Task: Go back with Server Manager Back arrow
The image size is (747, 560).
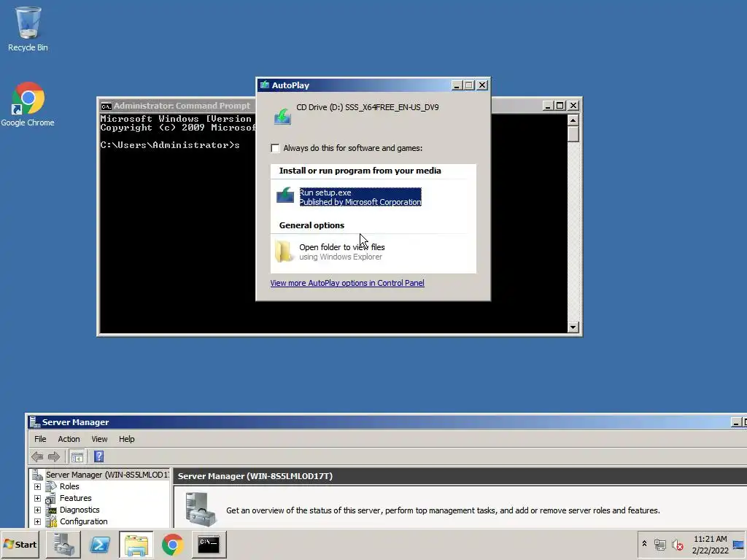Action: [x=37, y=456]
